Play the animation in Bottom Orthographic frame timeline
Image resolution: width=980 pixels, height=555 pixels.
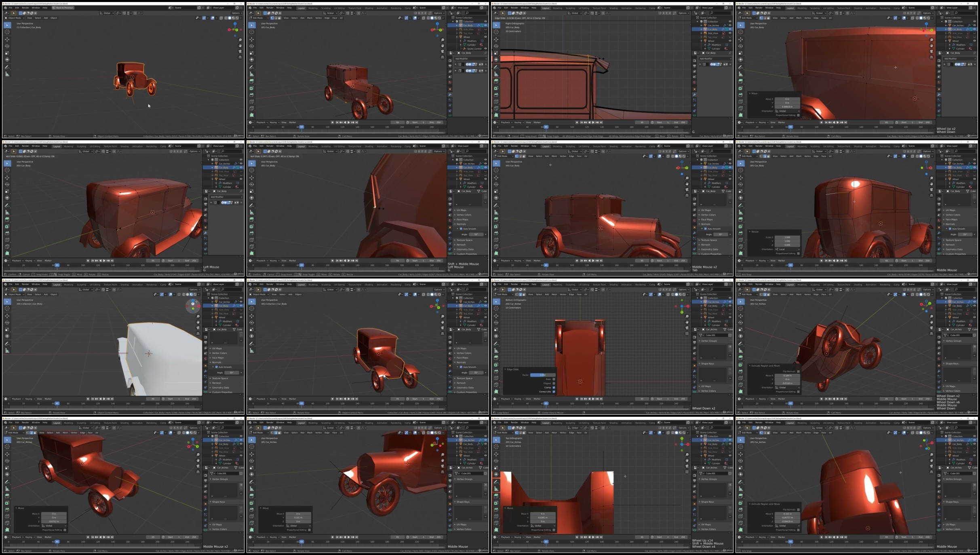[x=593, y=399]
